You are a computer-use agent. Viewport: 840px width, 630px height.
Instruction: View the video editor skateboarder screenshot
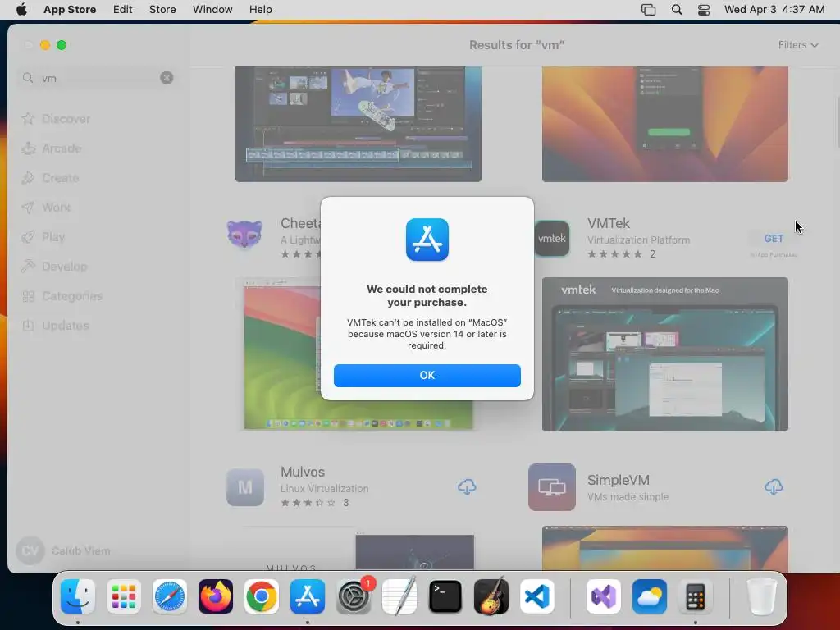[358, 124]
